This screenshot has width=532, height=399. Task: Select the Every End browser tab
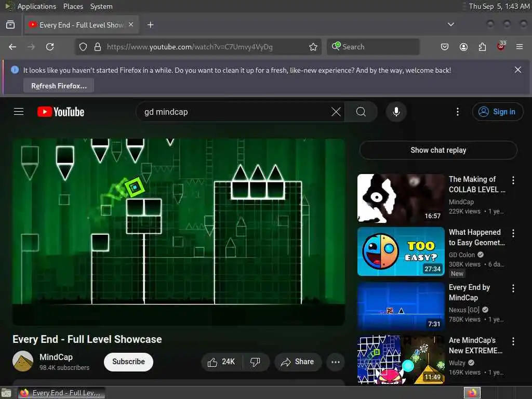(82, 25)
